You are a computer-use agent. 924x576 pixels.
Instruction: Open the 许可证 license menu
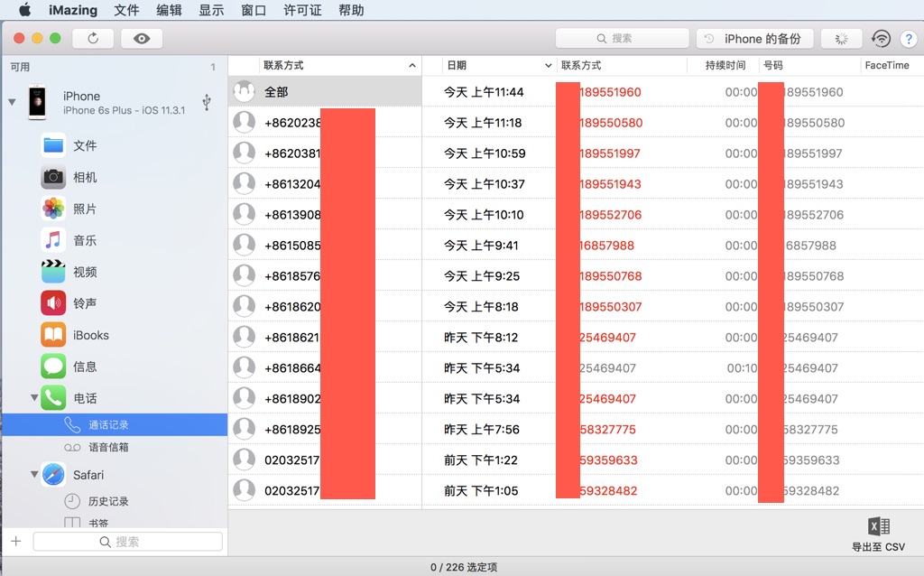point(302,10)
